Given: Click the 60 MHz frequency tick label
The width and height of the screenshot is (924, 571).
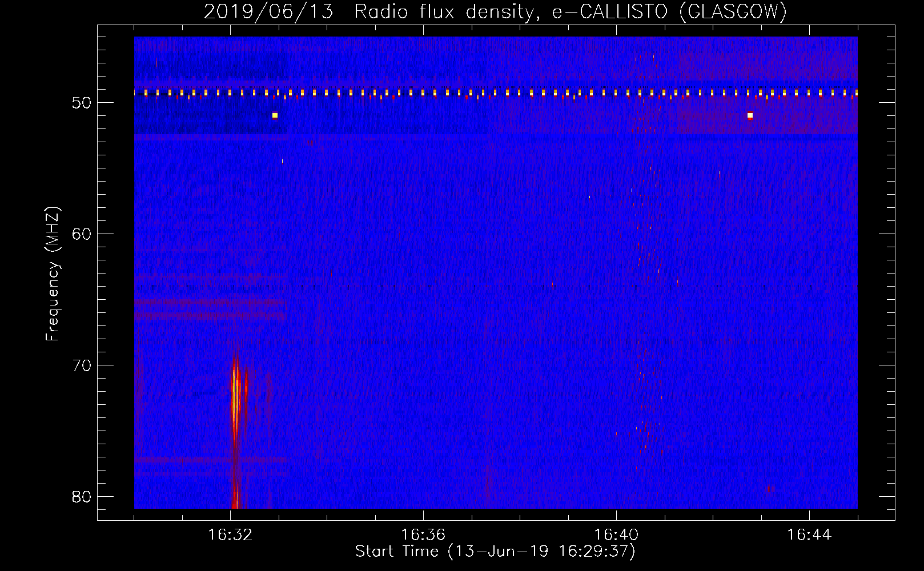Looking at the screenshot, I should click(x=82, y=234).
